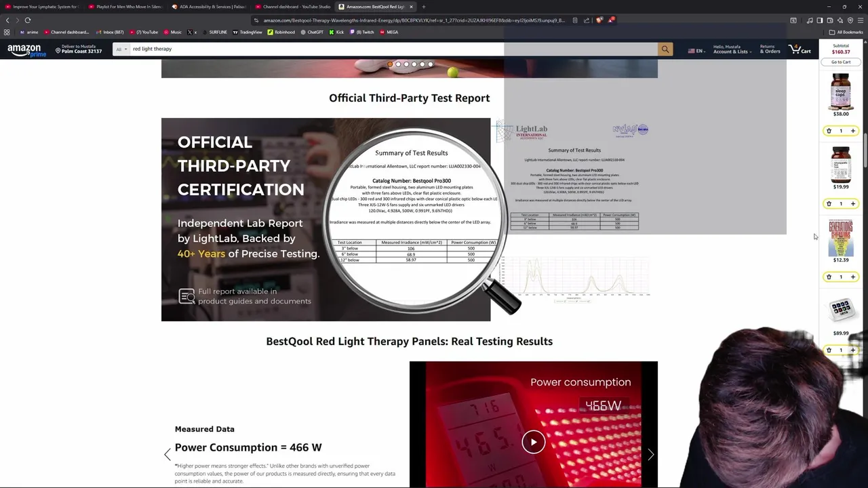
Task: Open the browser sidebar panel icon
Action: pyautogui.click(x=819, y=20)
